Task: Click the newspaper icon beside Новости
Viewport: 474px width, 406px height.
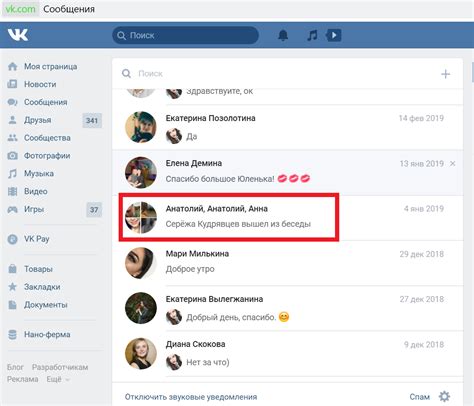Action: coord(12,84)
